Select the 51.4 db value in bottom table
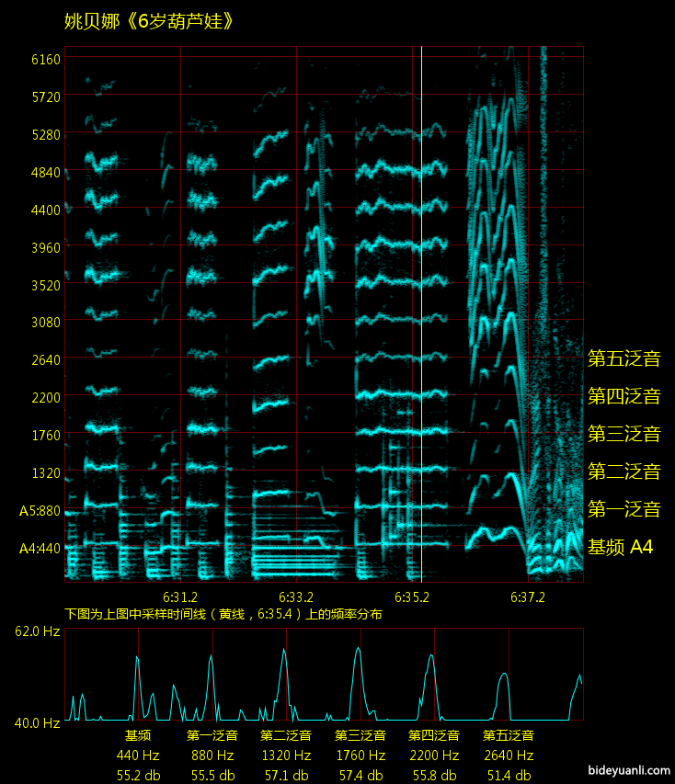The height and width of the screenshot is (784, 675). pyautogui.click(x=508, y=775)
